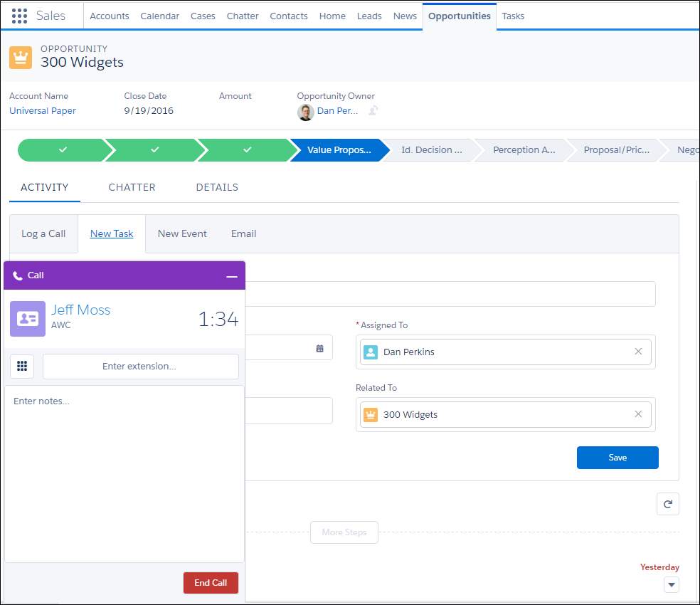Toggle follow on opportunity owner Dan Perkins
Image resolution: width=700 pixels, height=605 pixels.
(373, 112)
